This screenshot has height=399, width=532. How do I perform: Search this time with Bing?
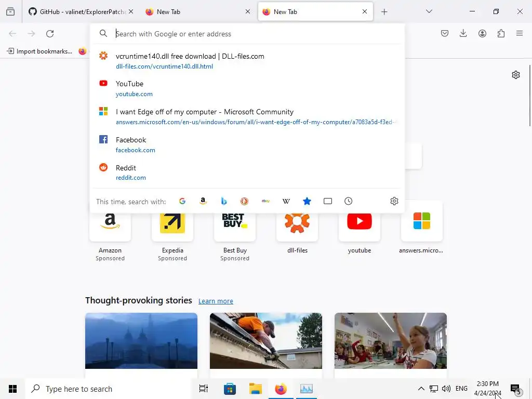tap(223, 201)
